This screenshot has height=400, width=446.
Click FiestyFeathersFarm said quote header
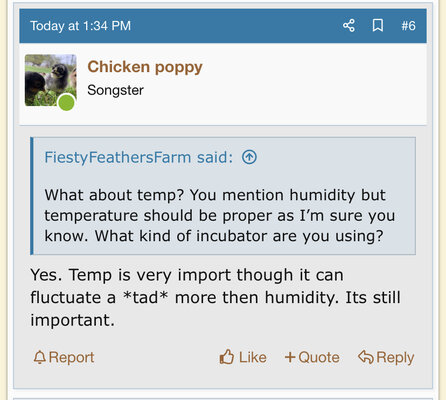[139, 157]
